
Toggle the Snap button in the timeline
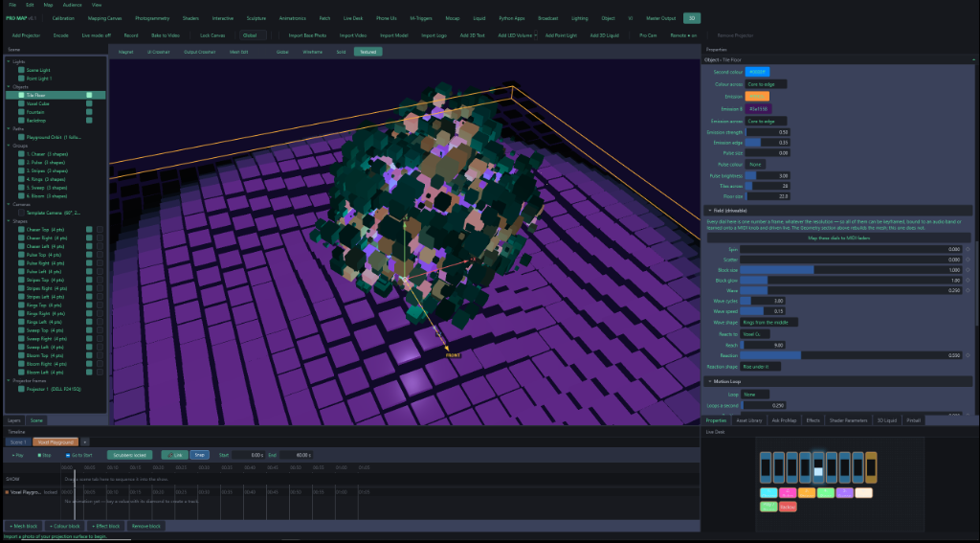pyautogui.click(x=199, y=455)
